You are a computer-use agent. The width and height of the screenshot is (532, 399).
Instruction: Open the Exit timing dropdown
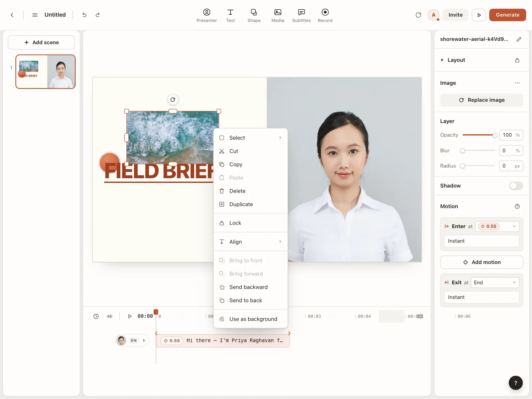click(x=495, y=283)
